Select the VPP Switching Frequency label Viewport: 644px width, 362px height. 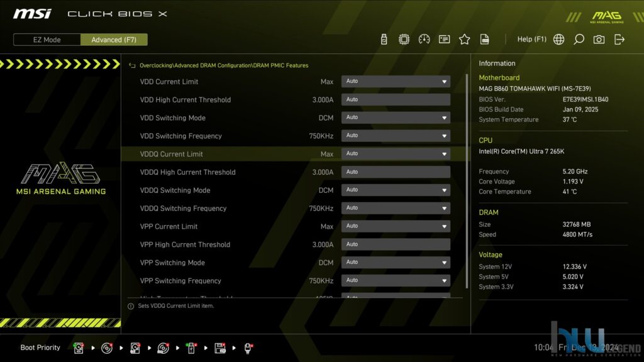[180, 281]
